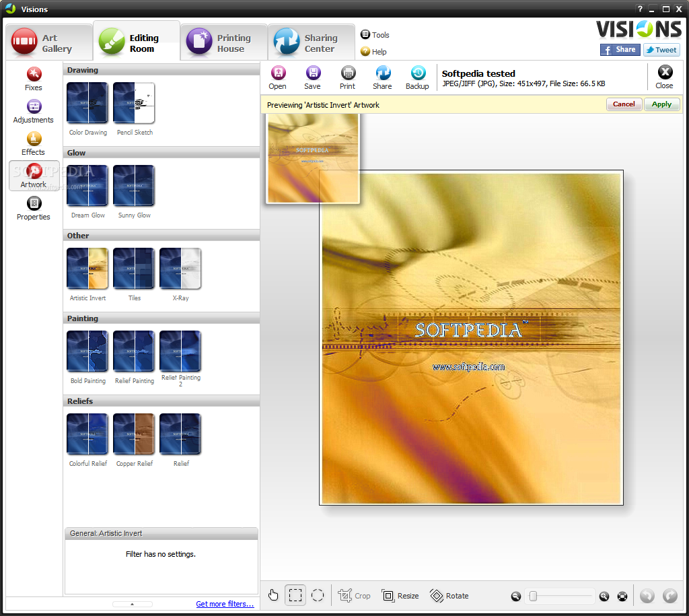
Task: Select the hand pan tool
Action: (273, 595)
